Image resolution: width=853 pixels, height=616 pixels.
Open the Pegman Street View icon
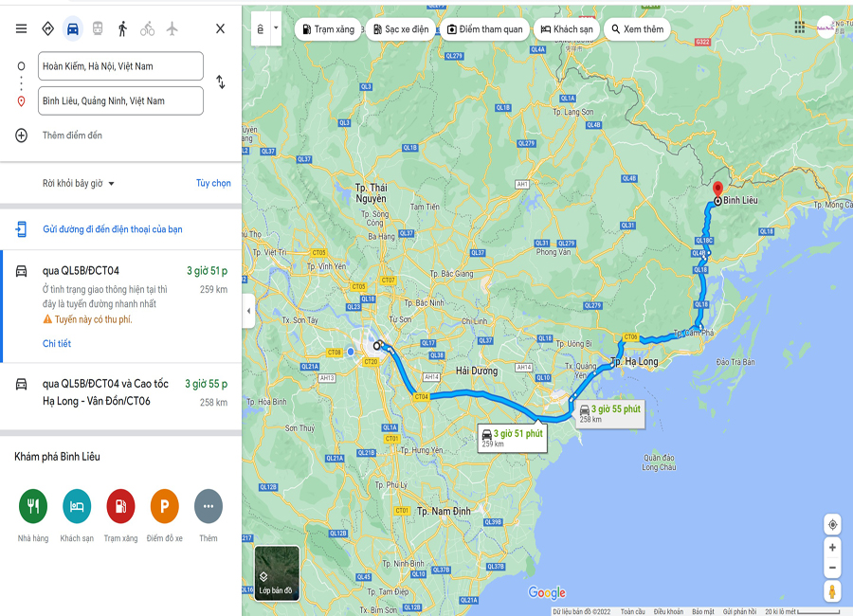[x=832, y=591]
